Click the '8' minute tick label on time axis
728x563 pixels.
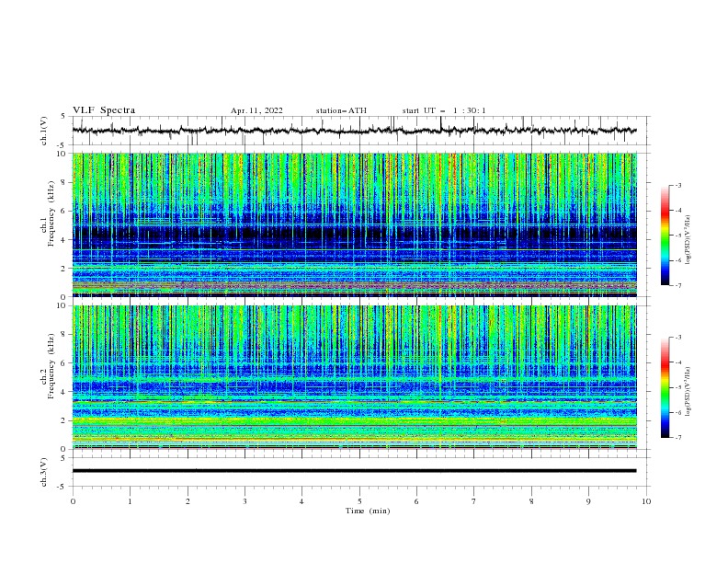[531, 501]
